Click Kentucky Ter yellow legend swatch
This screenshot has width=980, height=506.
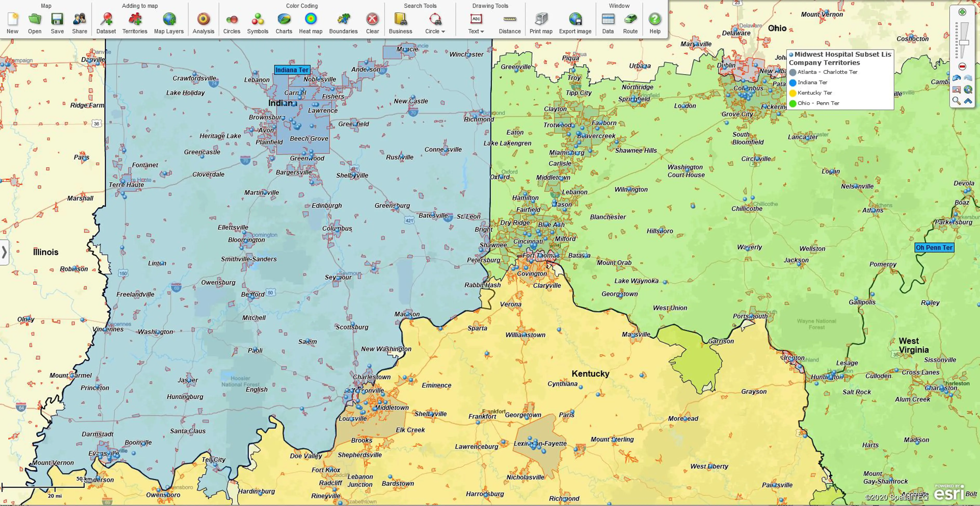pos(793,93)
